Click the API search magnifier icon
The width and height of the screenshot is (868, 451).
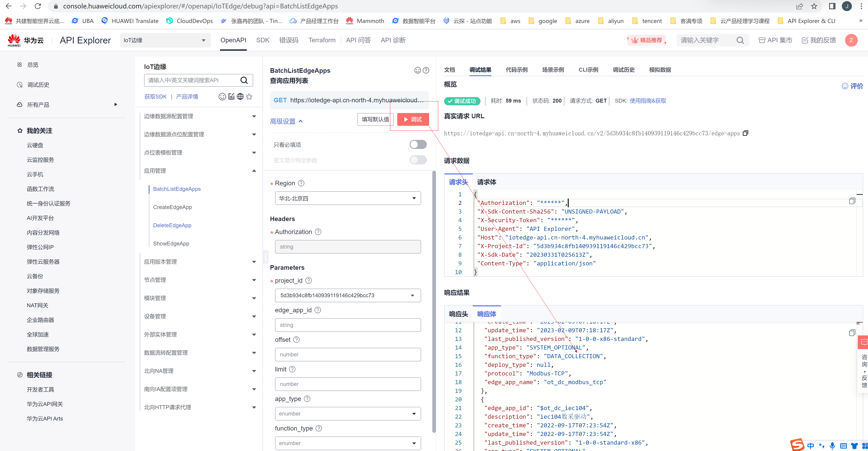(244, 80)
